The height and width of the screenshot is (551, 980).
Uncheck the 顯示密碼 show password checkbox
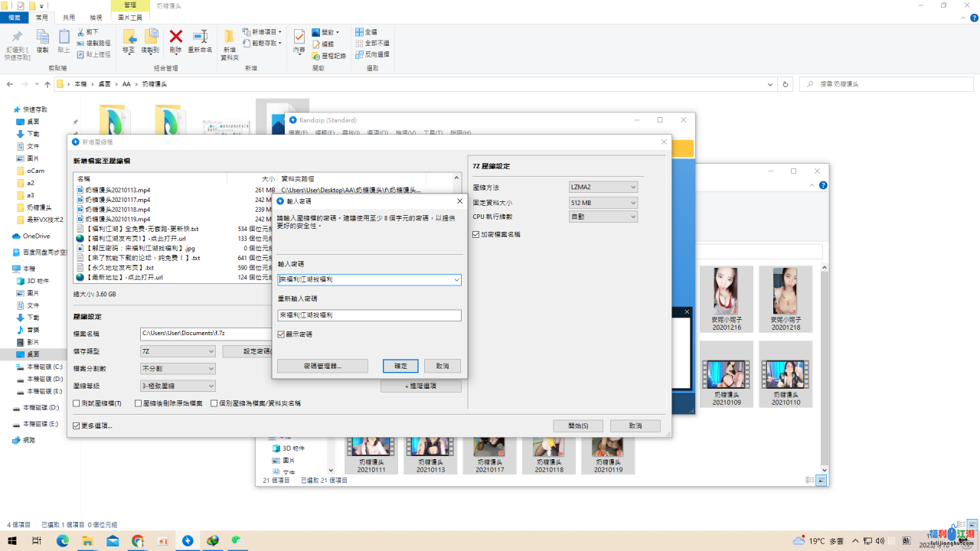click(282, 334)
